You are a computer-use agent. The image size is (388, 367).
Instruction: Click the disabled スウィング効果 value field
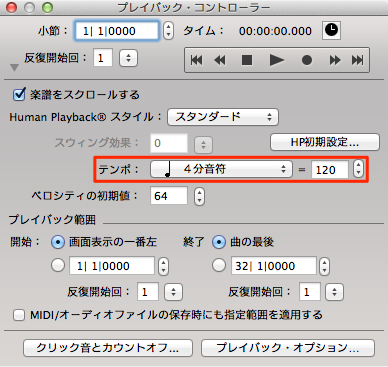tap(169, 143)
